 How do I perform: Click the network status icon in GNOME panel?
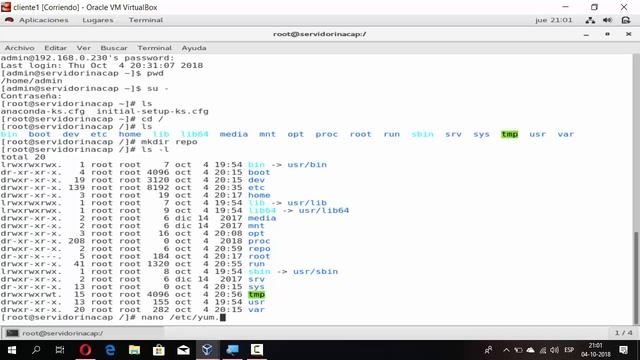coord(590,20)
